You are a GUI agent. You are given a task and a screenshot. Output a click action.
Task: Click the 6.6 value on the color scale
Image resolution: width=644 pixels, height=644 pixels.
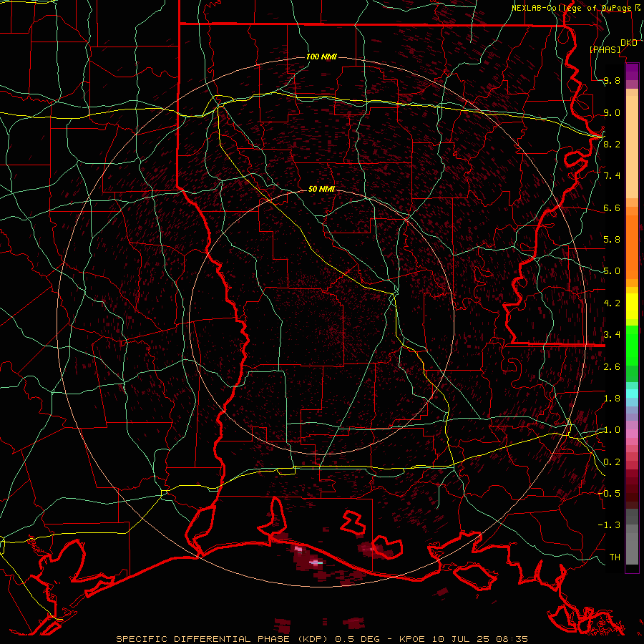coord(612,208)
